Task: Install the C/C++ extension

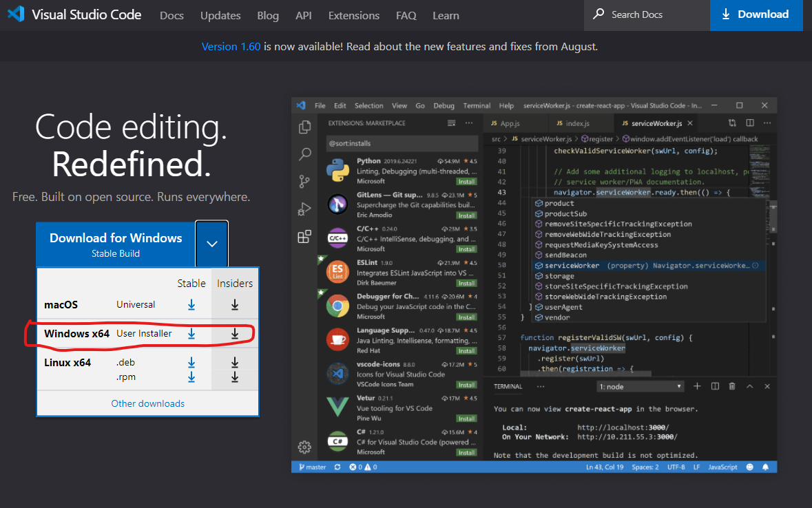Action: coord(466,250)
